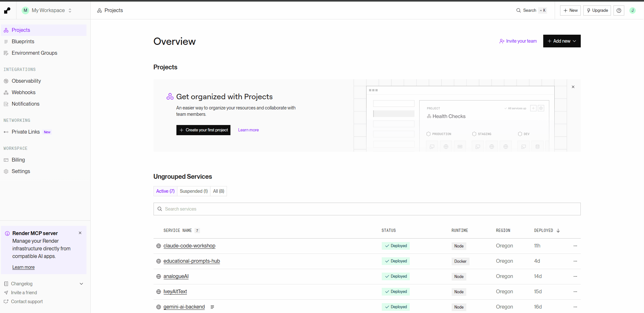Click the globe icon for educational-prompts-hub
This screenshot has height=313, width=644.
pyautogui.click(x=159, y=261)
